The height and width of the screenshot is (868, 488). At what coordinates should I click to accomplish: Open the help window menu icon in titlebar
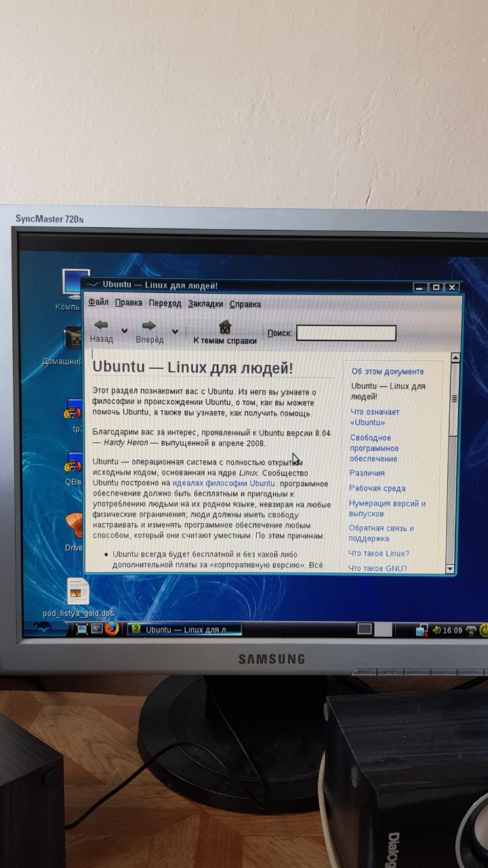[x=94, y=285]
